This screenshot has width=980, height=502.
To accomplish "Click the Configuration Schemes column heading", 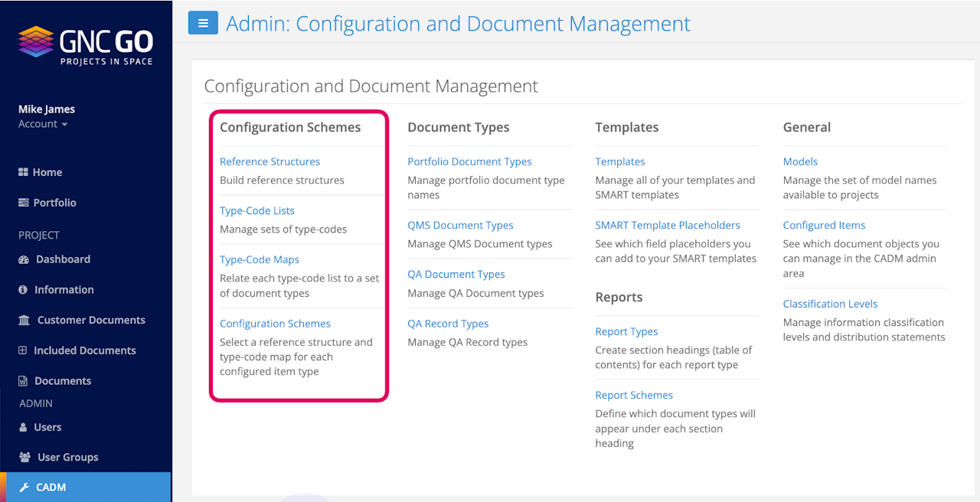I will [x=290, y=127].
